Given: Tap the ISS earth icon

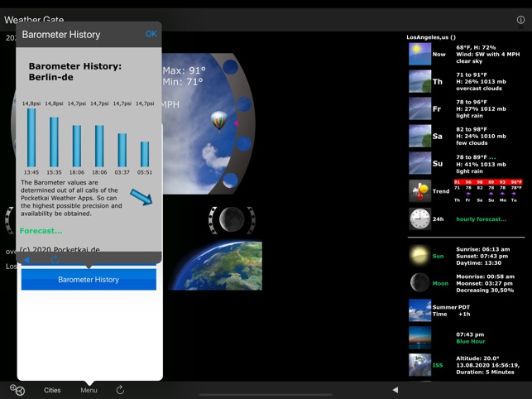Looking at the screenshot, I should click(x=419, y=365).
